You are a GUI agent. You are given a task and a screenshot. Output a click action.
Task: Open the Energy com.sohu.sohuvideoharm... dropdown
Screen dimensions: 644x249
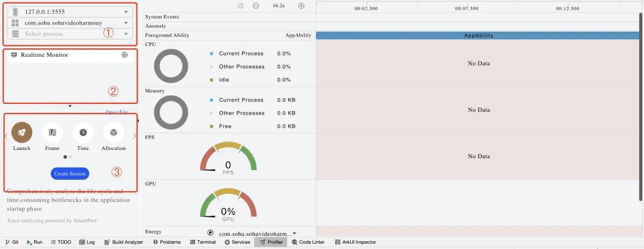tap(258, 233)
